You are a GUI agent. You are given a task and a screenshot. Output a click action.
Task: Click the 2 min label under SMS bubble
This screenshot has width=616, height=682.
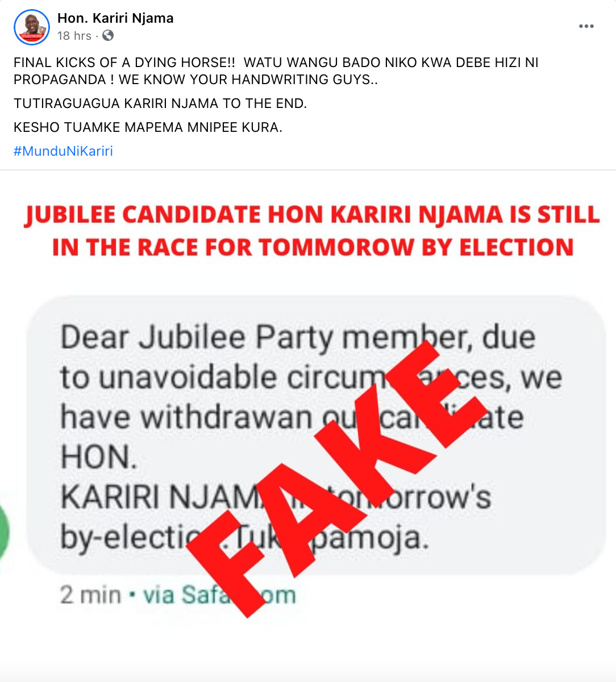coord(90,595)
